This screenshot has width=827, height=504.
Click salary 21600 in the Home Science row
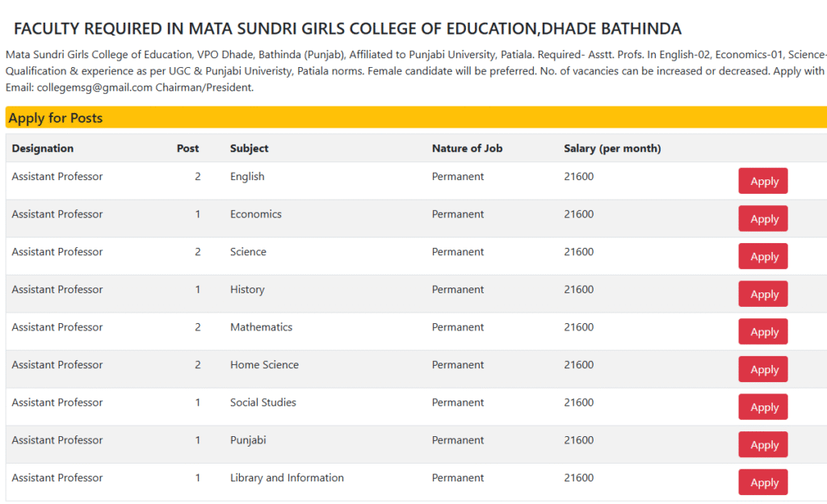578,365
